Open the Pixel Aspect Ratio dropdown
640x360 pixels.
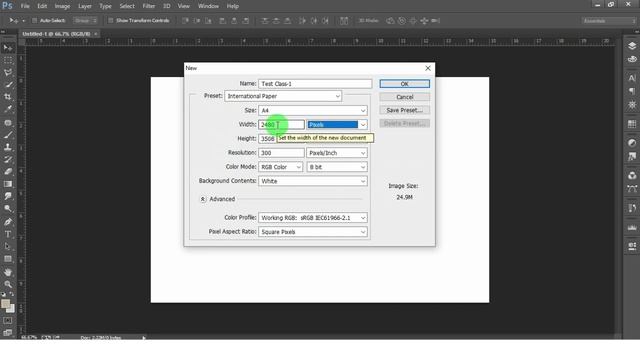click(x=313, y=232)
